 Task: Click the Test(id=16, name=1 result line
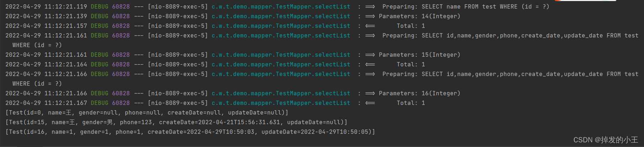point(190,132)
